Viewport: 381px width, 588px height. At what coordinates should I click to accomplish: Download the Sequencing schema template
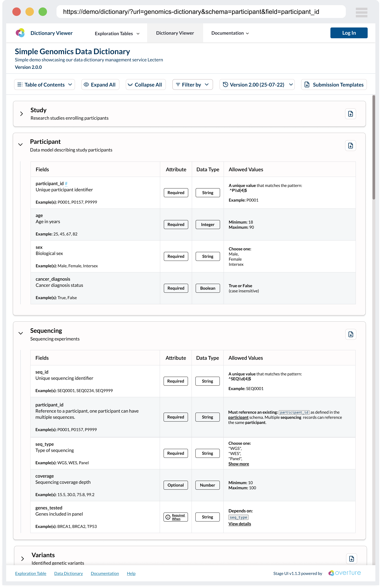[351, 334]
